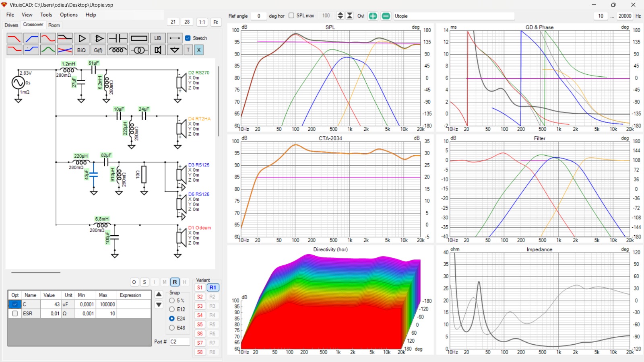Select the wire connection tool
The height and width of the screenshot is (362, 644).
coord(175,38)
